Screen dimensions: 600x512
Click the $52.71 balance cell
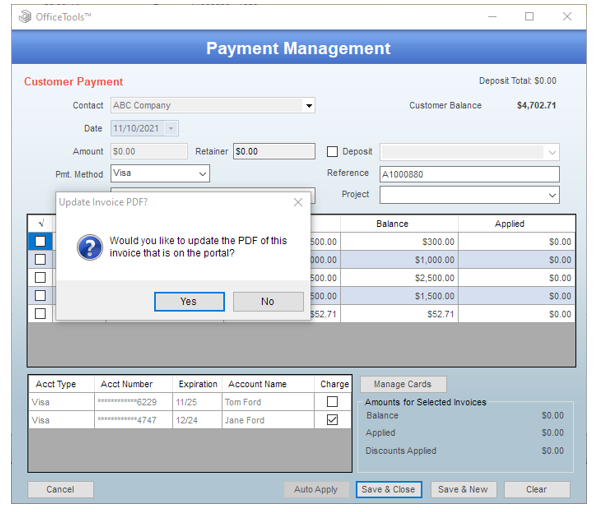[399, 314]
